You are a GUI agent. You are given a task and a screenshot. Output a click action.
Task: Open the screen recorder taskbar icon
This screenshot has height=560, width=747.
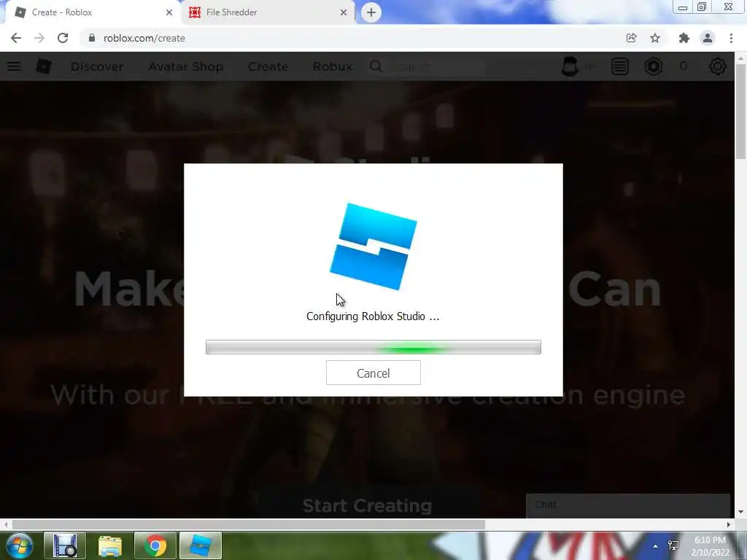tap(65, 545)
